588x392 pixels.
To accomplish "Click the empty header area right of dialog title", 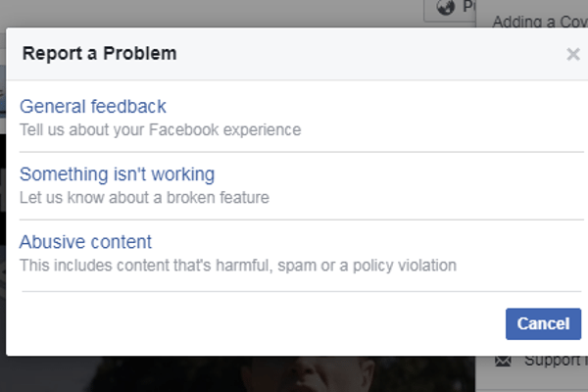I will [371, 54].
